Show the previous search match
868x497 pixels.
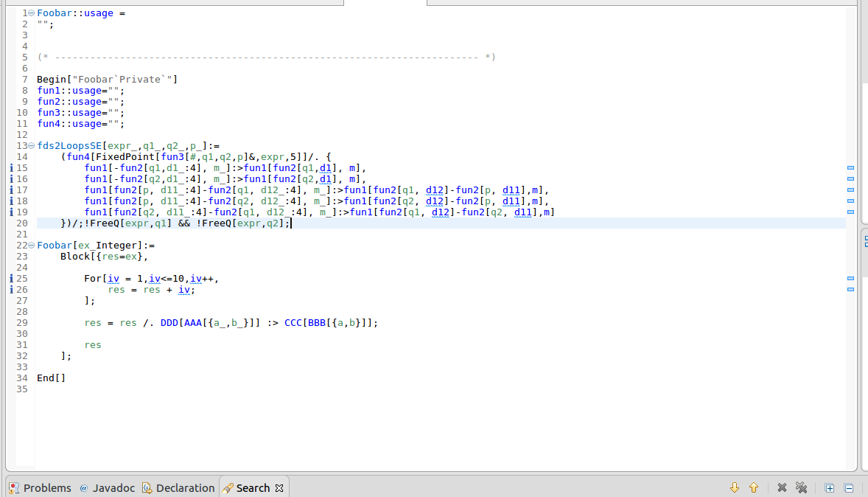point(753,487)
